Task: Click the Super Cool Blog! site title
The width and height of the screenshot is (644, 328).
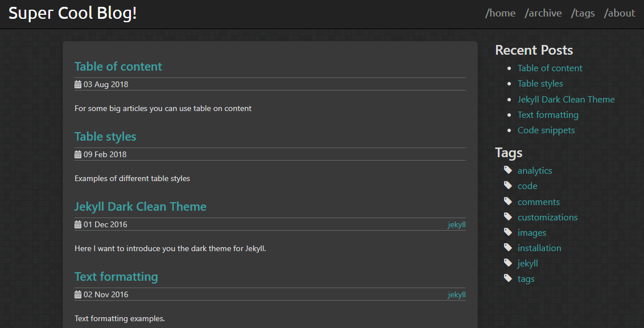Action: (x=73, y=13)
